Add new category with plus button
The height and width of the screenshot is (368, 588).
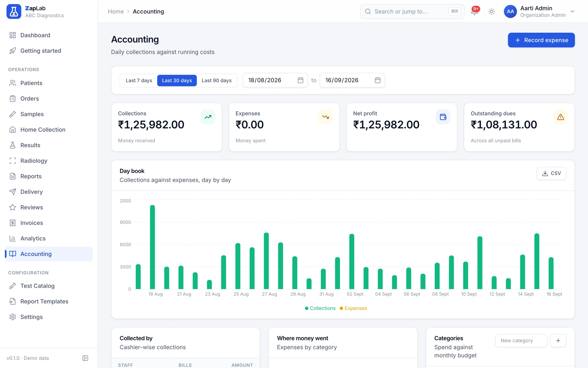[x=558, y=341]
